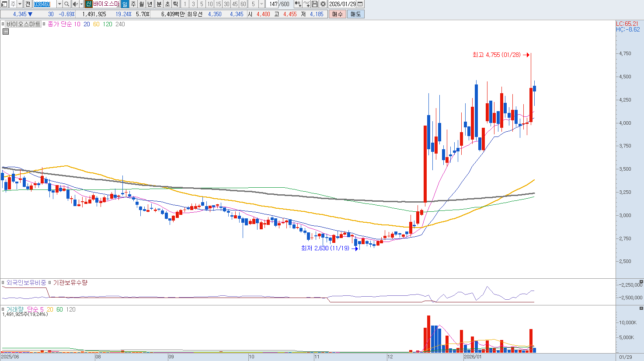The image size is (644, 361).
Task: Click the grid icon below 바이오스마트 label
Action: click(x=6, y=32)
